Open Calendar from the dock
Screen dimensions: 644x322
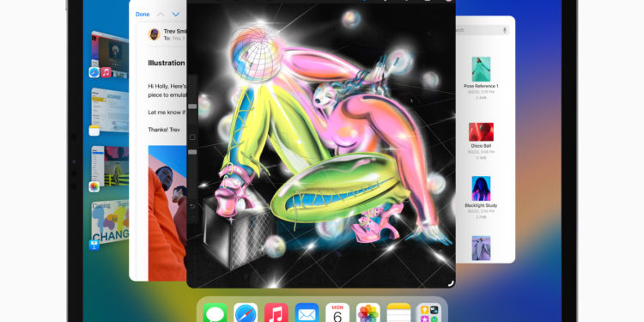[337, 313]
